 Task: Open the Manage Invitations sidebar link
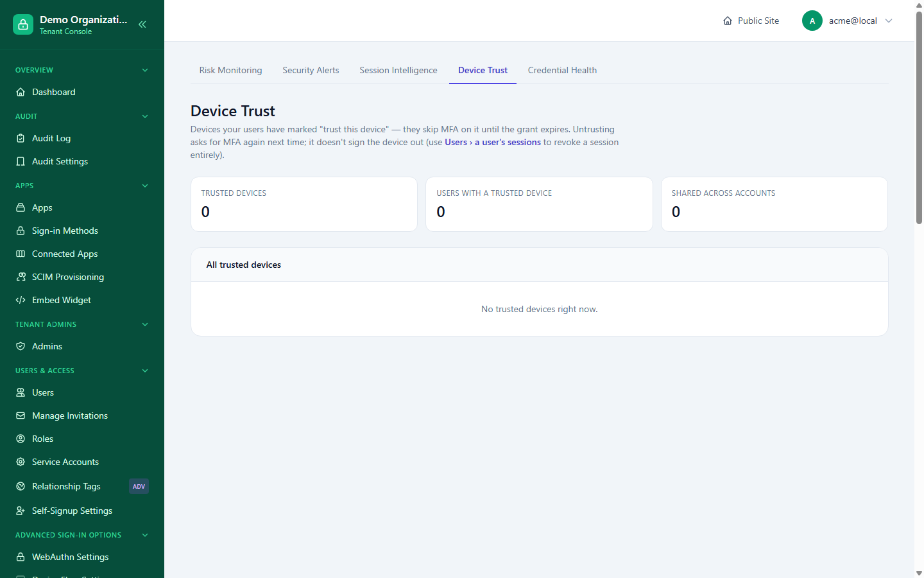point(82,416)
